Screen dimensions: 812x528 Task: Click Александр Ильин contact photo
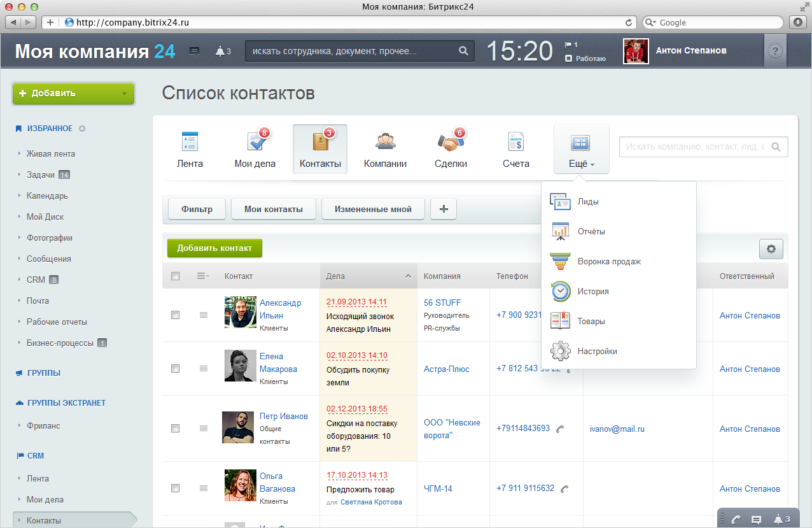[241, 312]
